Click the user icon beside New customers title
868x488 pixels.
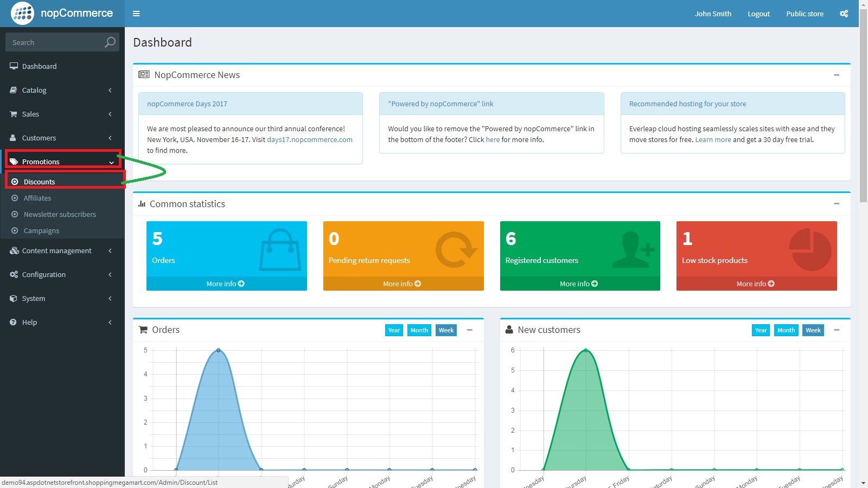[509, 329]
